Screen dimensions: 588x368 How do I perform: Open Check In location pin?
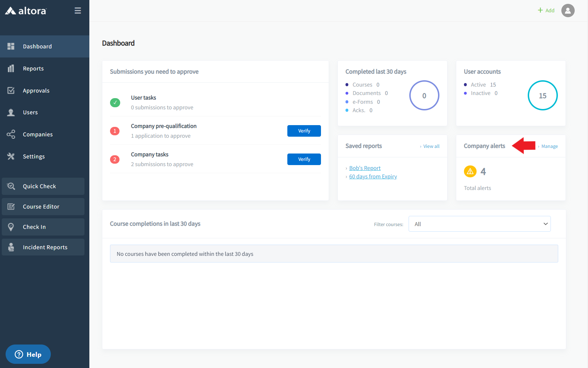point(11,227)
